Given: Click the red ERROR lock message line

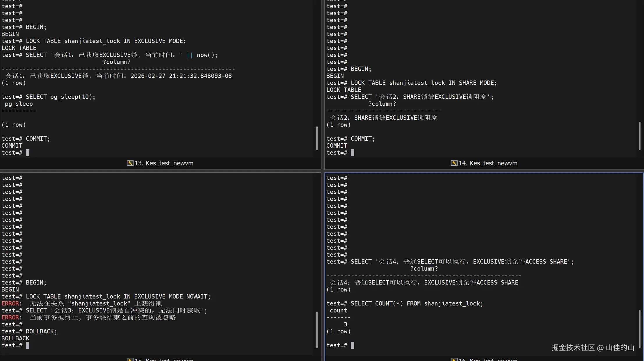Looking at the screenshot, I should point(81,303).
